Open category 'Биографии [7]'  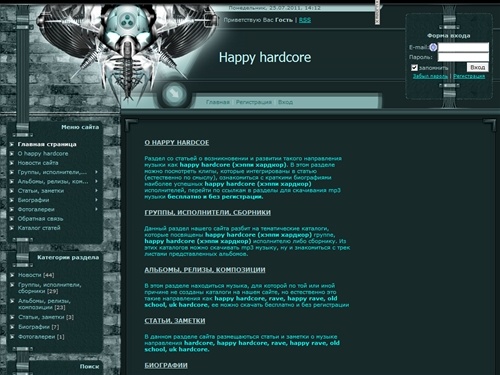39,327
